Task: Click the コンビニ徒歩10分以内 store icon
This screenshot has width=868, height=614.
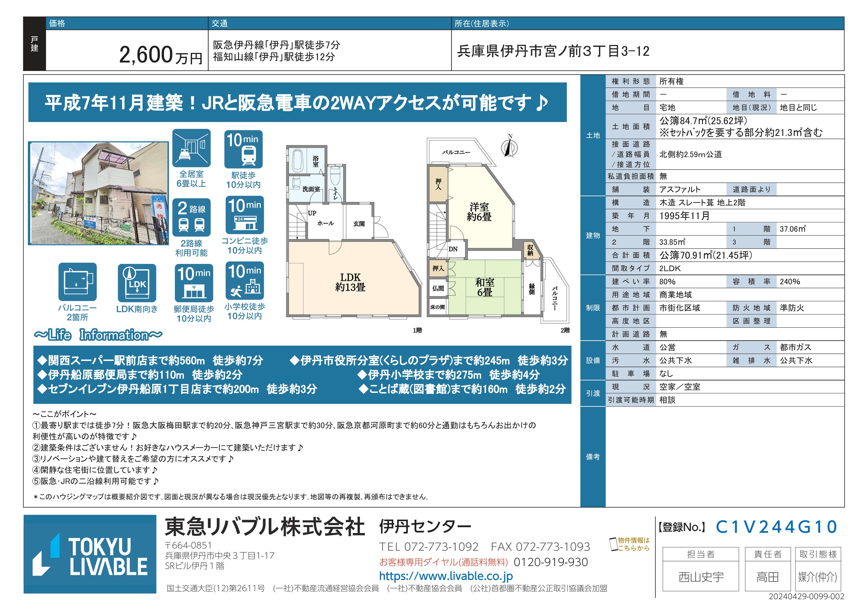Action: click(245, 215)
